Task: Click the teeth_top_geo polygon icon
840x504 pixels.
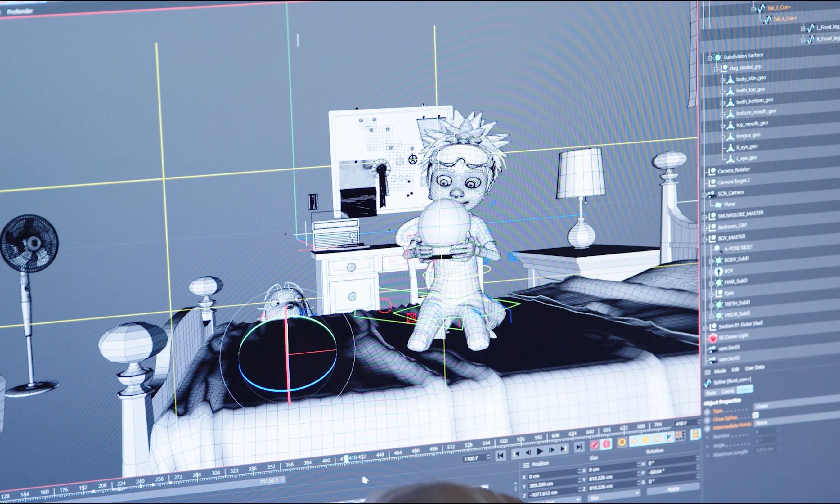Action: click(x=730, y=91)
